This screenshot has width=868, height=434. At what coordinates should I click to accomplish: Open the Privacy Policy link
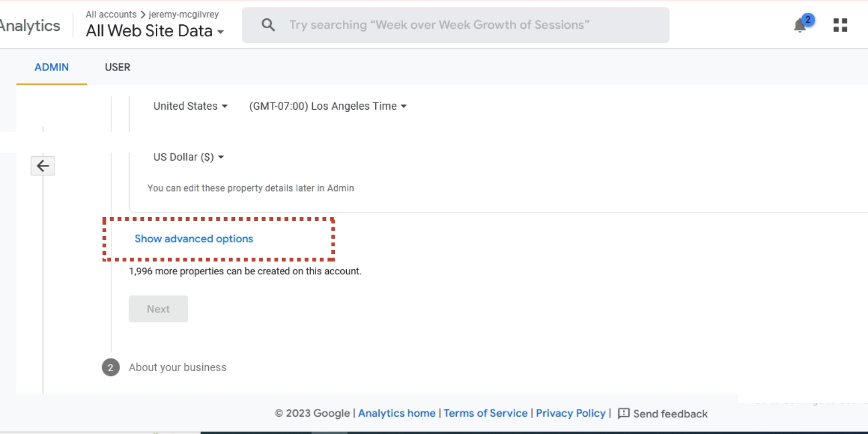coord(571,413)
